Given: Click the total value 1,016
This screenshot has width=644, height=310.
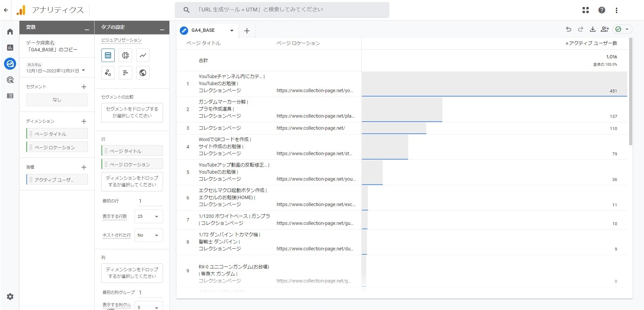Looking at the screenshot, I should (x=611, y=57).
